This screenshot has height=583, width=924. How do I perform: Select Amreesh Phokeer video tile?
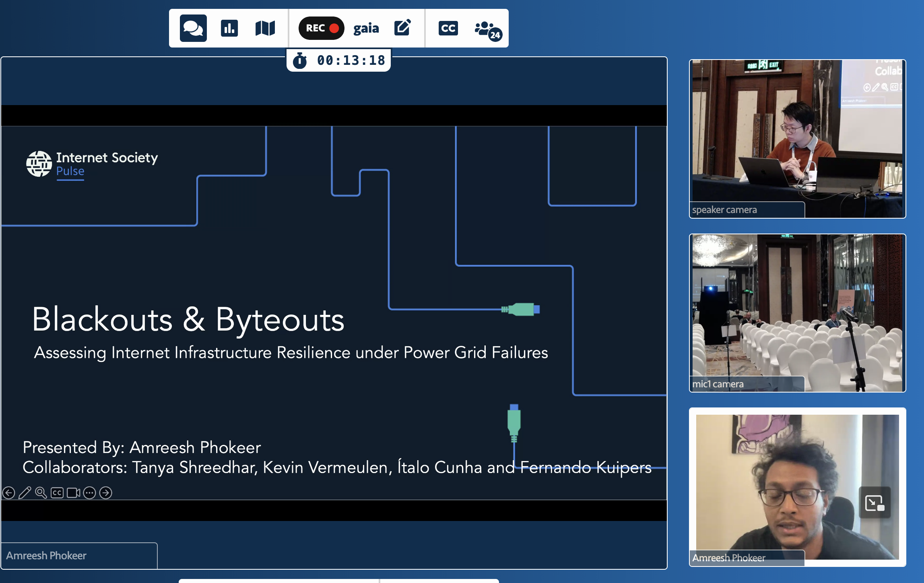(x=797, y=487)
